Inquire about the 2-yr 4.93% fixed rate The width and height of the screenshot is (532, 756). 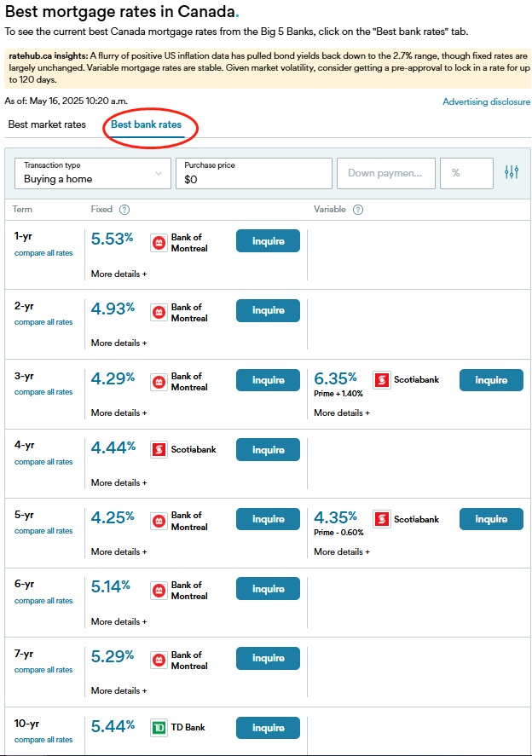[268, 310]
